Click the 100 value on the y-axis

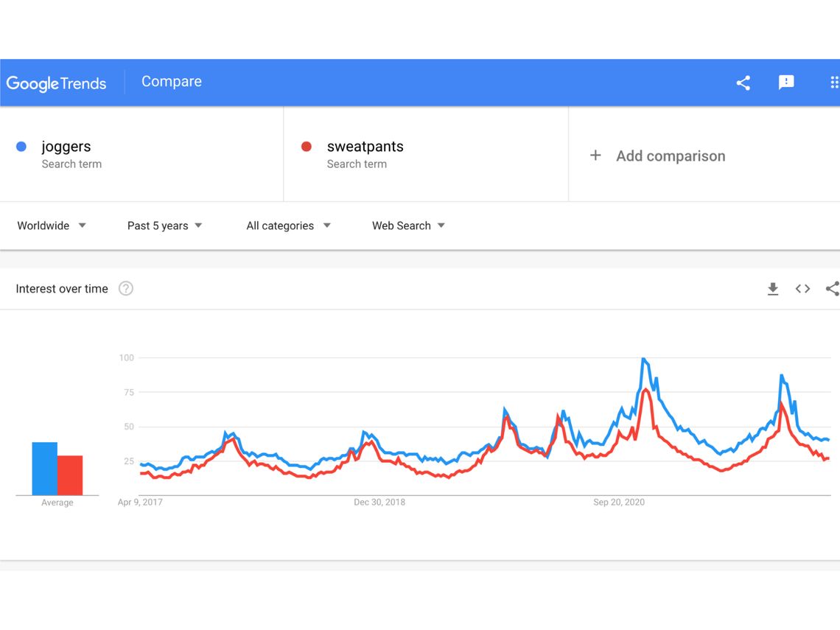[x=127, y=357]
